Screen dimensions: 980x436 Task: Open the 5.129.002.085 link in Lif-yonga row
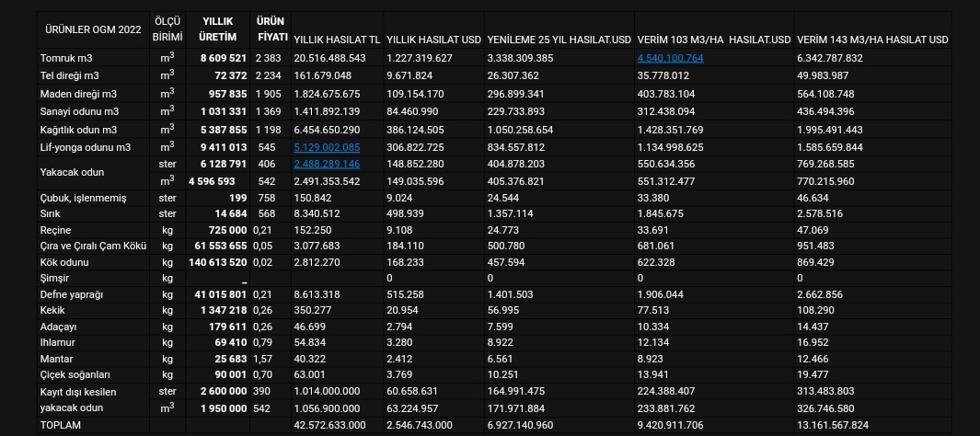327,147
